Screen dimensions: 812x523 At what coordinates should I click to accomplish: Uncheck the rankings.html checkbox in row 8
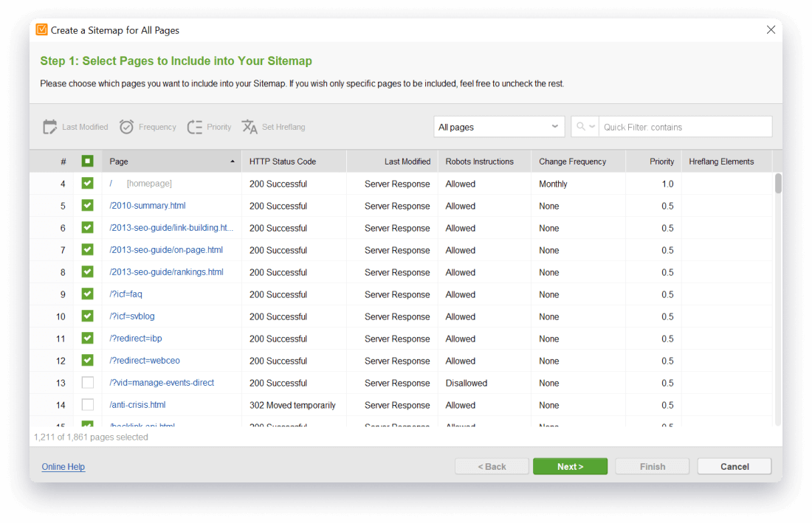[x=88, y=272]
